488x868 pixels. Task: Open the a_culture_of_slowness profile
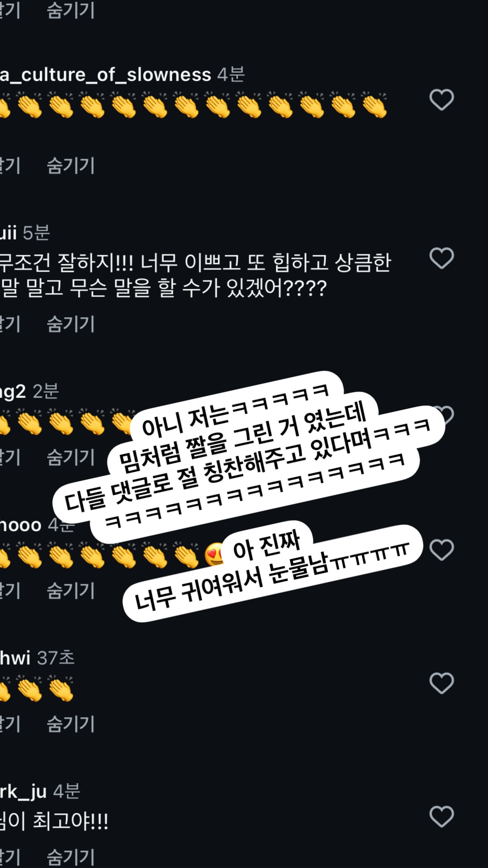106,75
